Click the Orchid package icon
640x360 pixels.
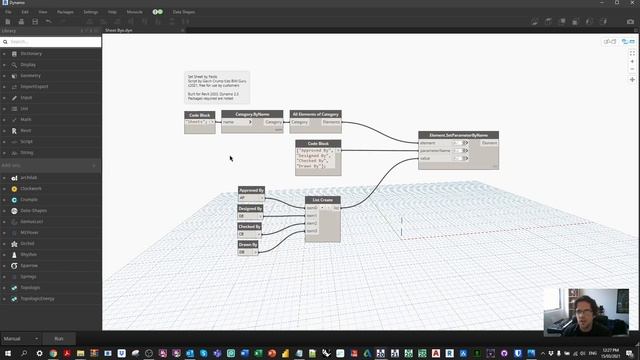(14, 244)
